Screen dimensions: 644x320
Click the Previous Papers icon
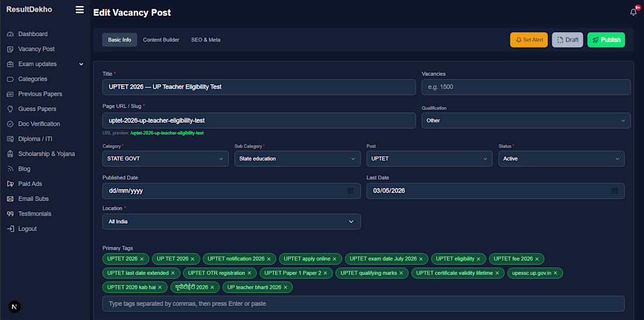tap(11, 94)
